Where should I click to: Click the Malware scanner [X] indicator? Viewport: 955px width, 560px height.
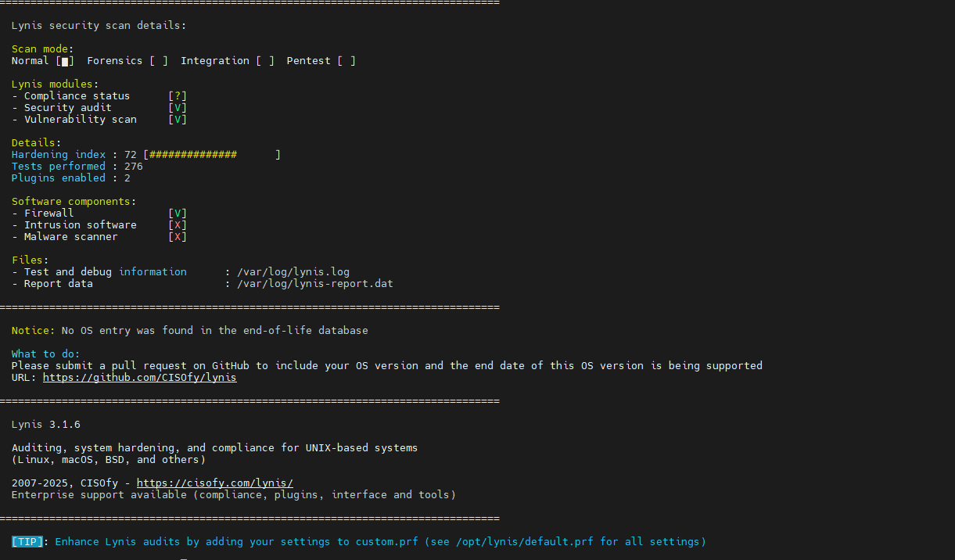[x=178, y=237]
